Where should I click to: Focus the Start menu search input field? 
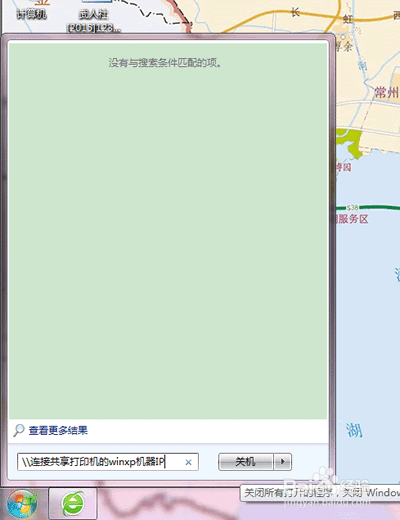click(x=108, y=462)
